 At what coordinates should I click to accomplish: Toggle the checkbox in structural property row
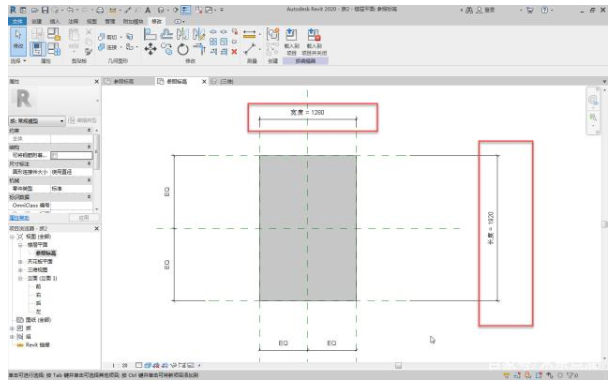tap(55, 156)
